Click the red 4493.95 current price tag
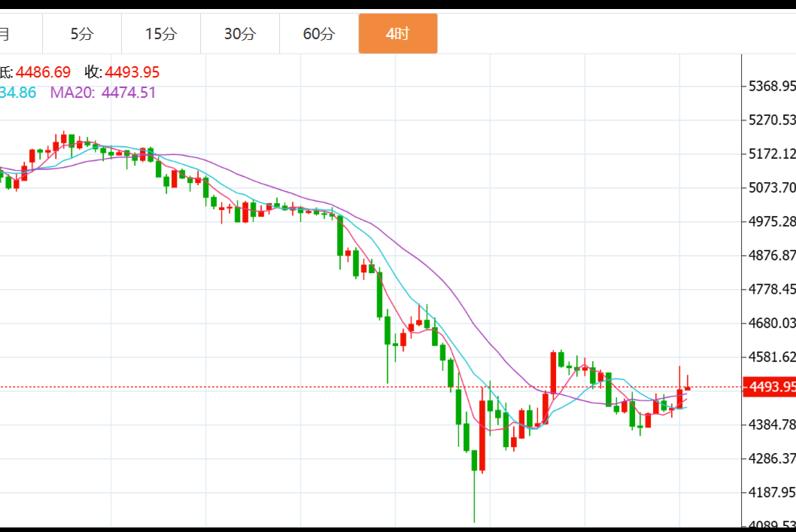The height and width of the screenshot is (532, 796). 768,387
